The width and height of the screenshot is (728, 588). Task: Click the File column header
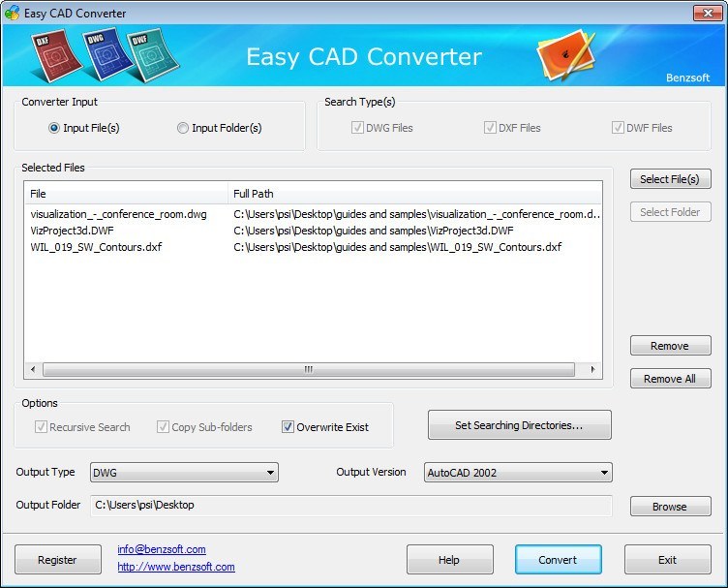click(x=126, y=194)
